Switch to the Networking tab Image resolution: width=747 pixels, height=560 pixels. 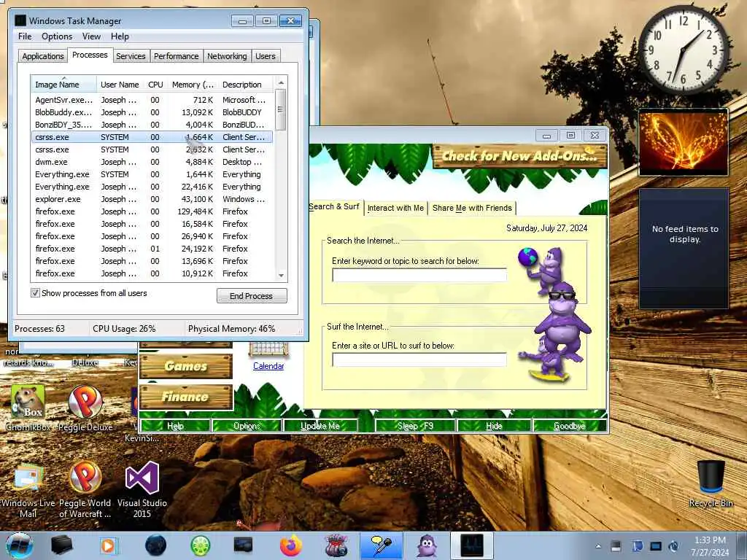227,56
